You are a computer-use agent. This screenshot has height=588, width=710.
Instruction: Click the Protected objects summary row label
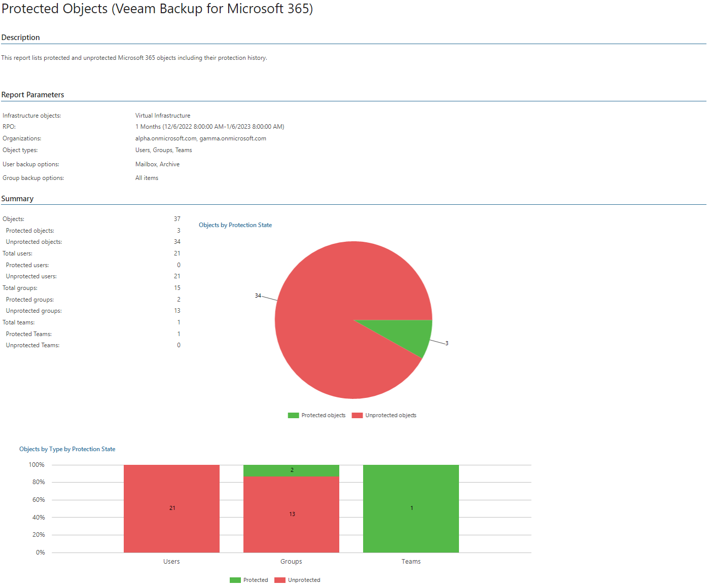tap(30, 231)
